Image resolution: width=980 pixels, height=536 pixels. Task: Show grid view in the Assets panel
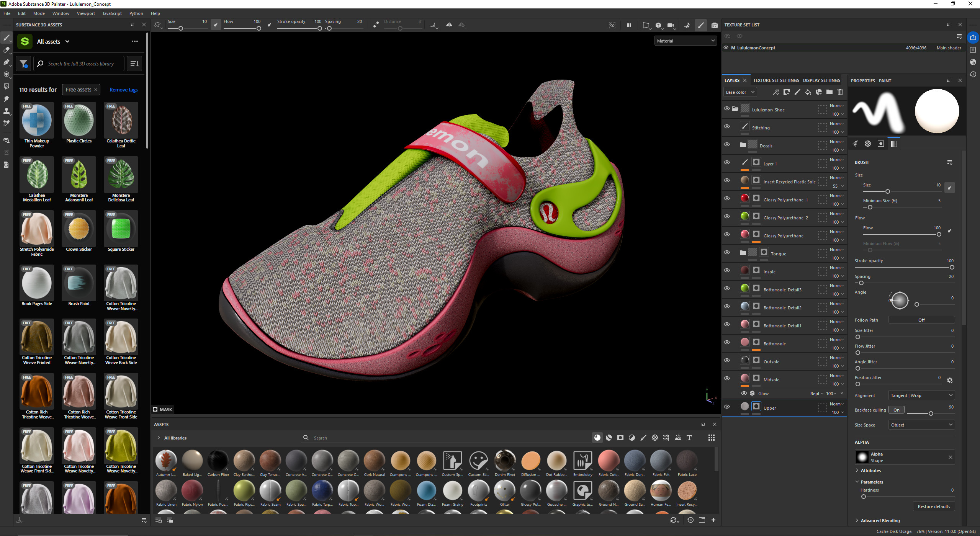click(711, 438)
